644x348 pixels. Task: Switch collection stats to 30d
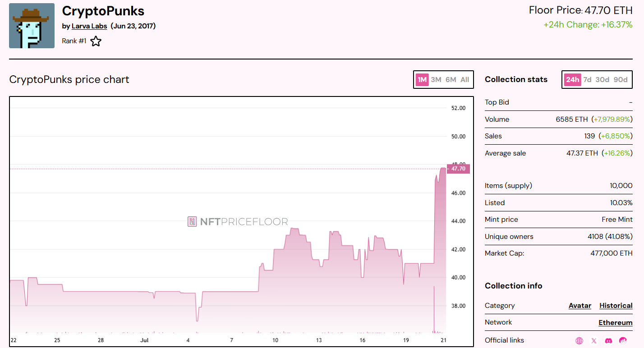click(x=603, y=80)
